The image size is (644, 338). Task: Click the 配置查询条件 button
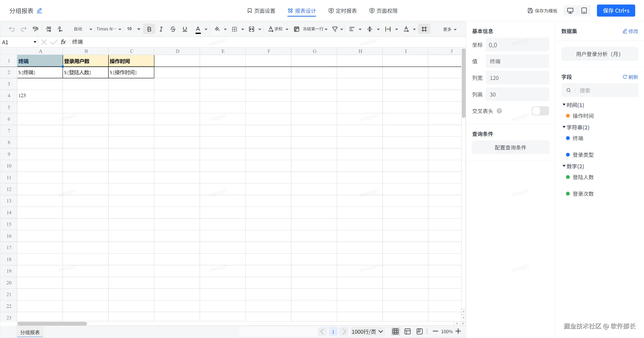510,148
